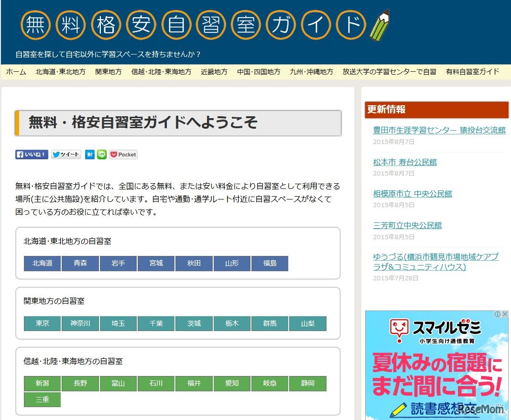The image size is (511, 420).
Task: Save the page with the Pocket icon
Action: tap(123, 155)
